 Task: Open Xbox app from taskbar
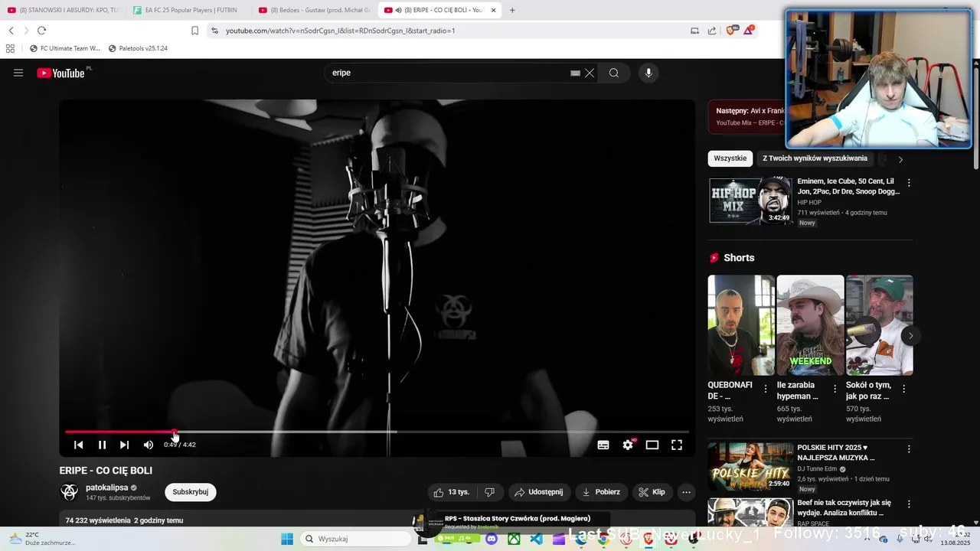tap(514, 539)
